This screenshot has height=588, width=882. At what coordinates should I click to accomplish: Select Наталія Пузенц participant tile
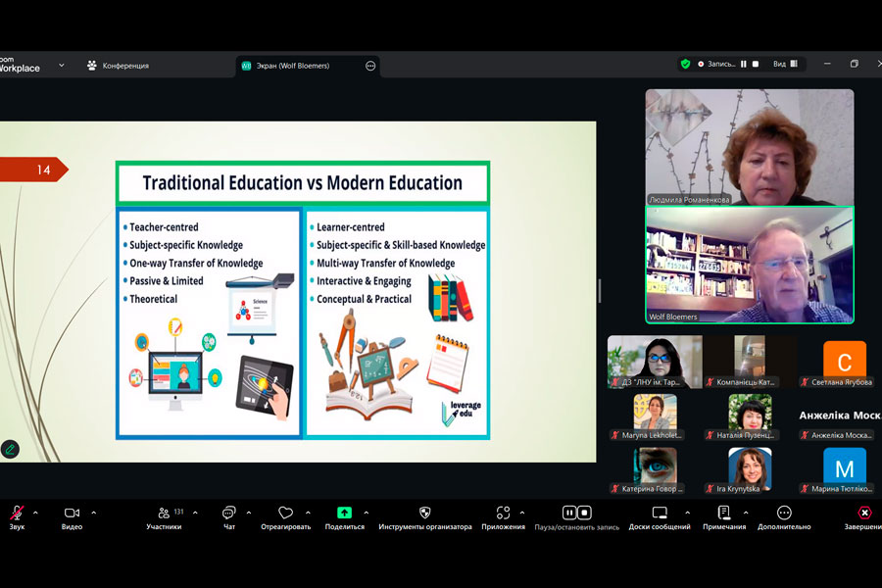[x=750, y=416]
